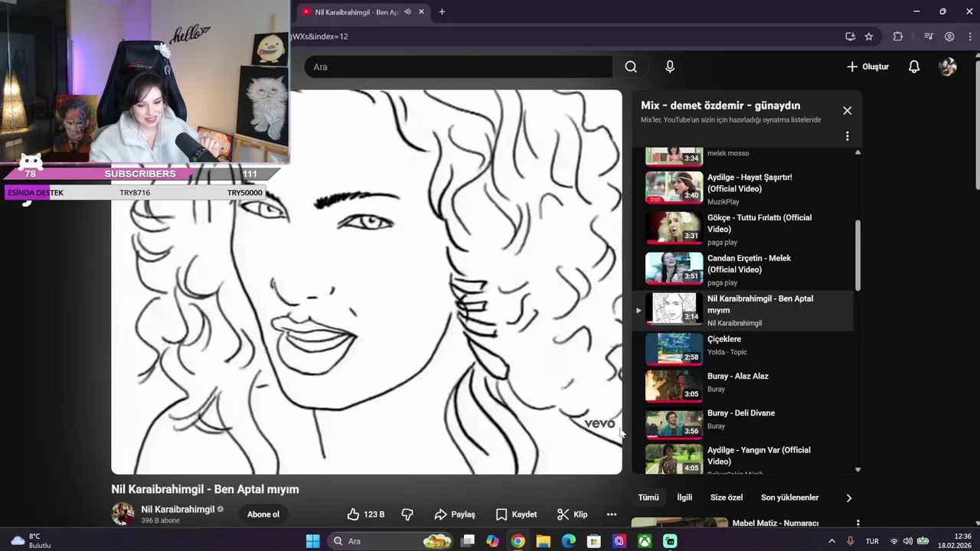Click Nil Karaibrahimgil channel avatar
Viewport: 980px width, 551px height.
(x=122, y=514)
